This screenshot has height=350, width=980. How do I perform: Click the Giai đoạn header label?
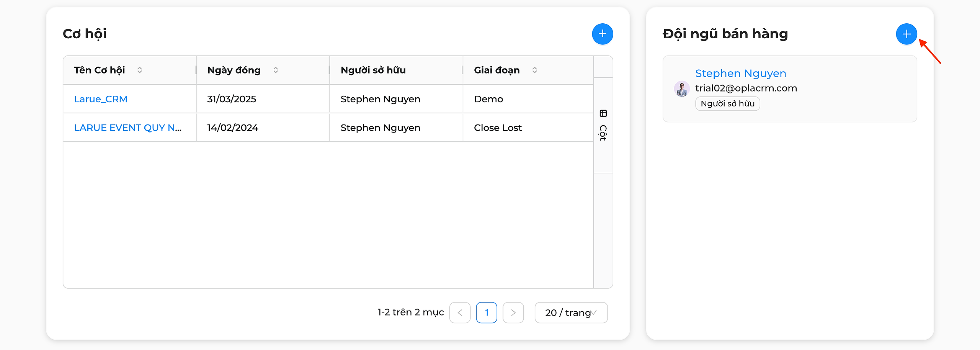click(x=497, y=70)
